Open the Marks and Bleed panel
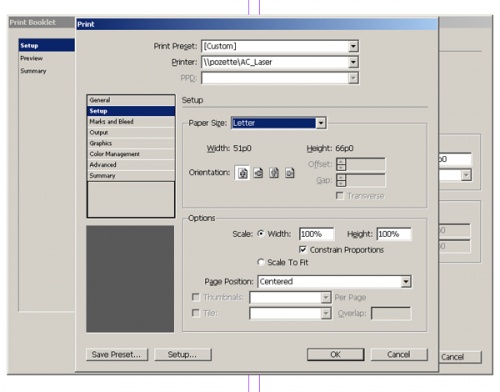The width and height of the screenshot is (500, 392). [x=131, y=122]
